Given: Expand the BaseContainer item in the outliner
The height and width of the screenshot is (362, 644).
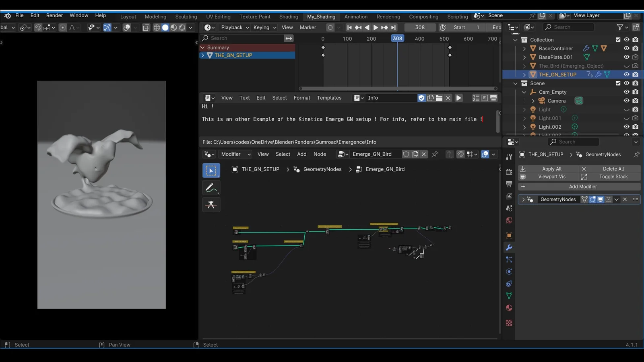Looking at the screenshot, I should click(x=524, y=48).
